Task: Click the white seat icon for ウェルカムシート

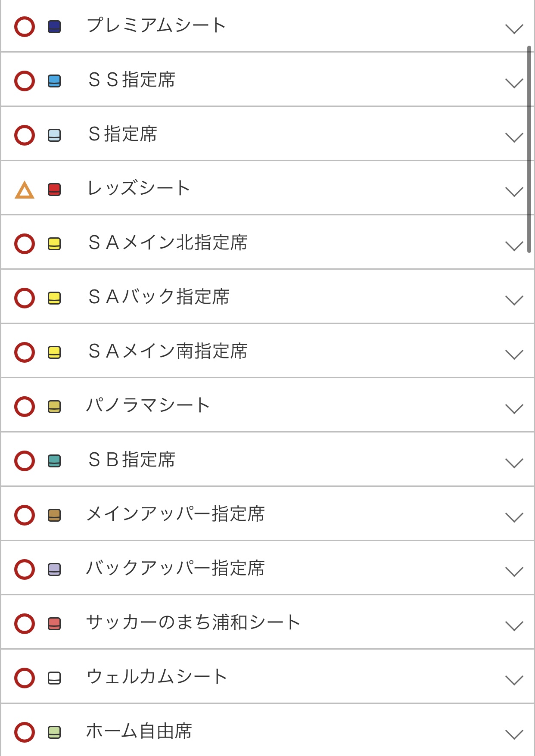Action: [x=54, y=678]
